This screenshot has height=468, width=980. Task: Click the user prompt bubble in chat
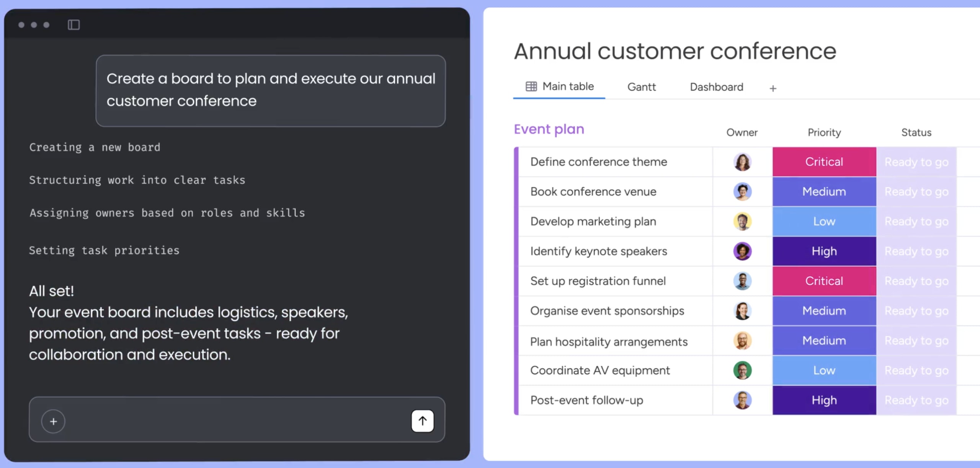(x=271, y=91)
